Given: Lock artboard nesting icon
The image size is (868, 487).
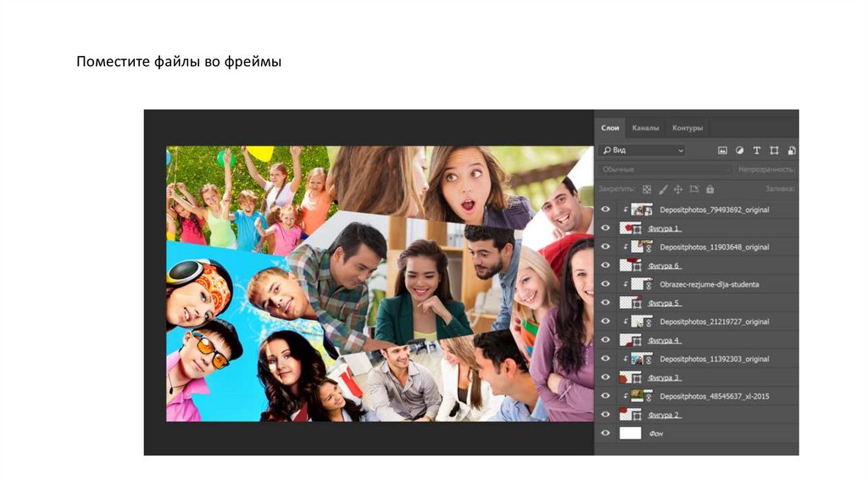Looking at the screenshot, I should tap(694, 189).
